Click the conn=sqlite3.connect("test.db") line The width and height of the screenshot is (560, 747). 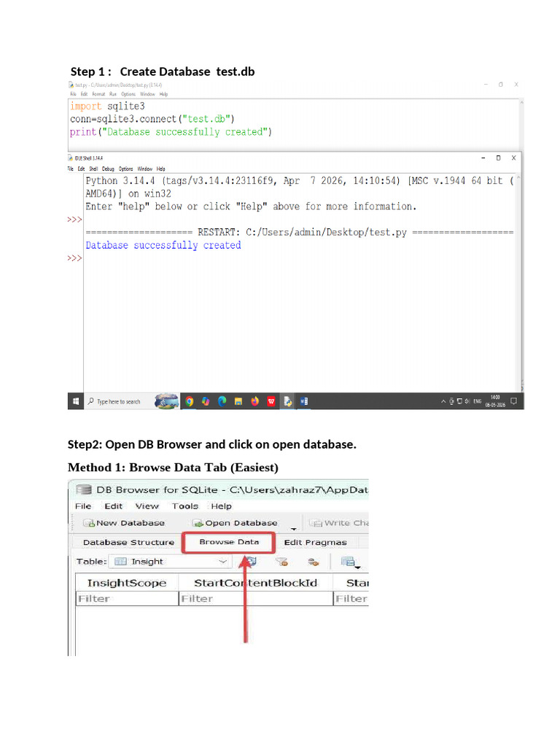coord(152,119)
